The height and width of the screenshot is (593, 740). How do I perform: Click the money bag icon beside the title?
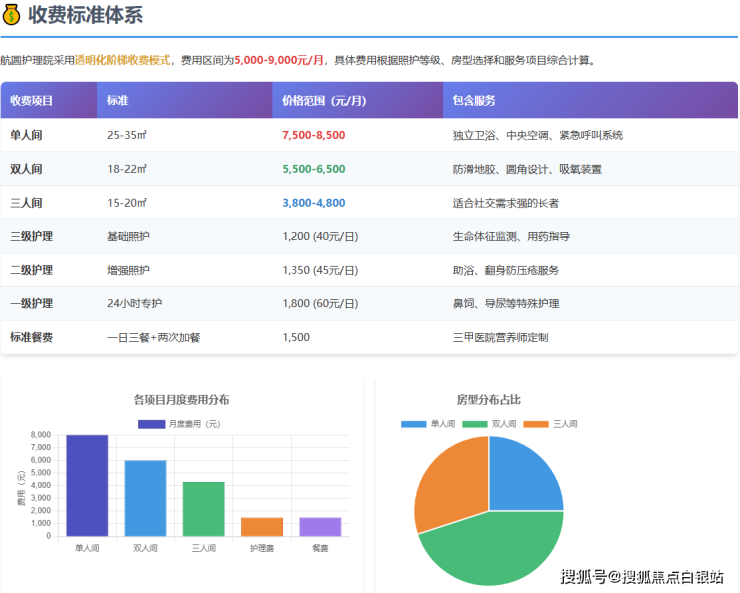point(12,14)
